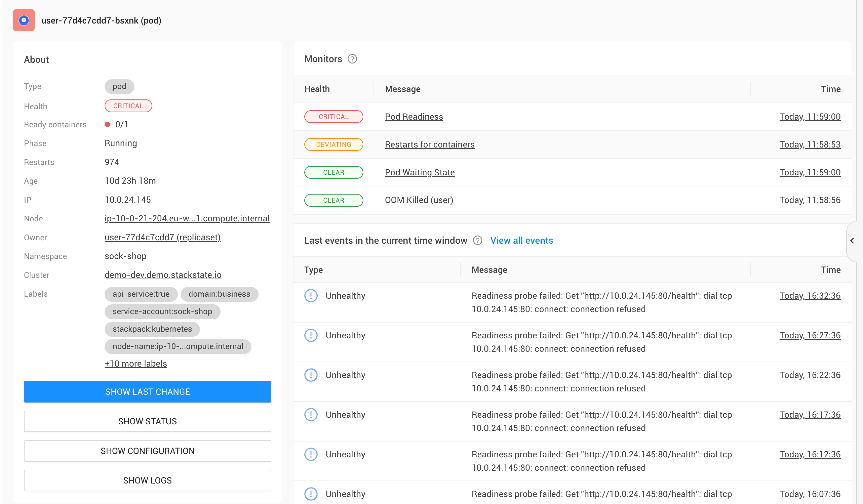Expand the +10 more labels link

pyautogui.click(x=136, y=364)
